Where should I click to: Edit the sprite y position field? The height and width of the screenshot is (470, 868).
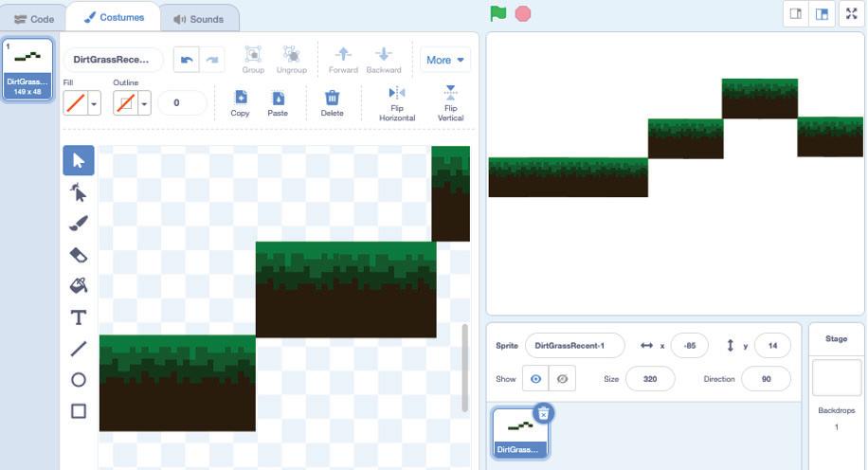pos(772,346)
